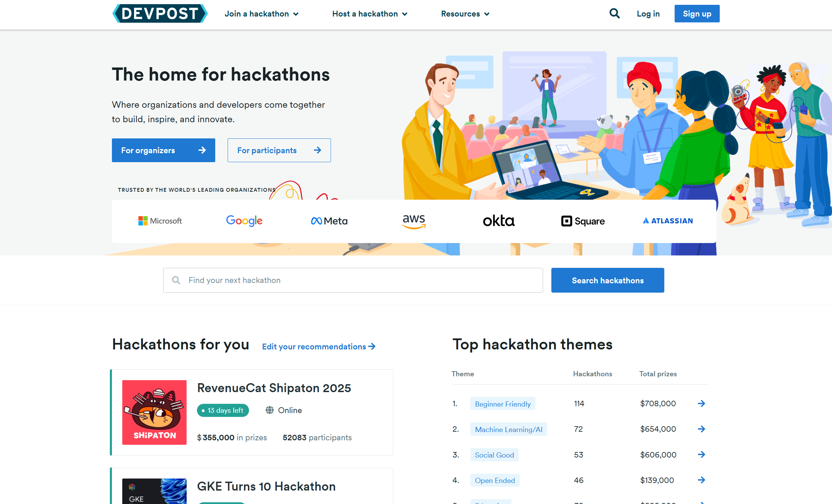Expand Host a hackathon dropdown
Screen dimensions: 832x504
(370, 14)
